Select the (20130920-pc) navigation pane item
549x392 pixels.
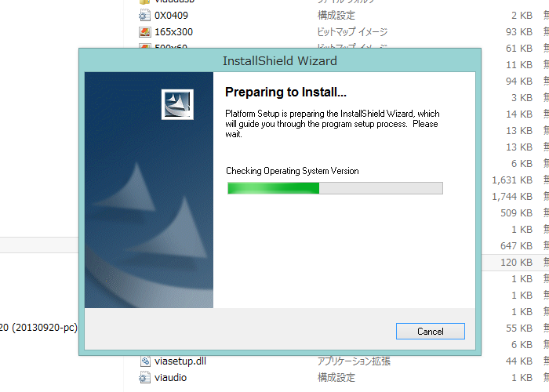(38, 328)
